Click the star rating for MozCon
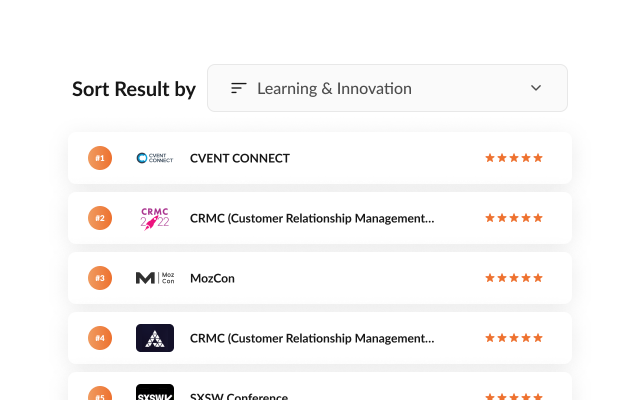 pyautogui.click(x=514, y=278)
